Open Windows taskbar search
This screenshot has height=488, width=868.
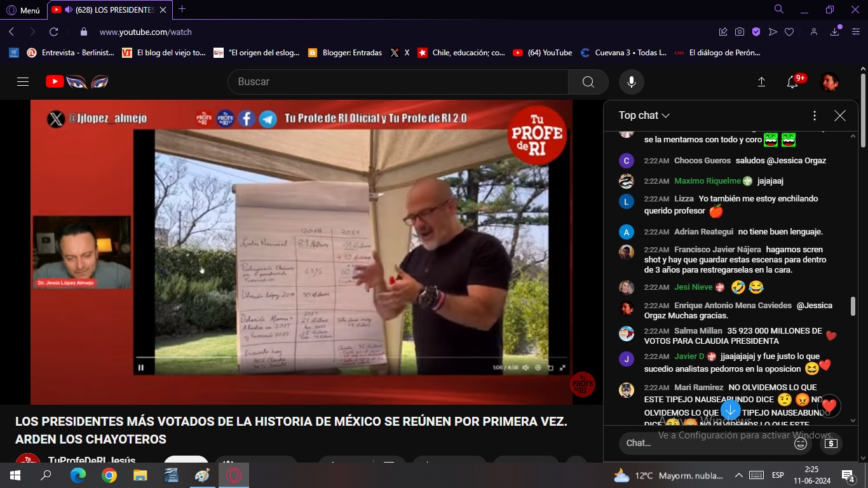tap(46, 475)
